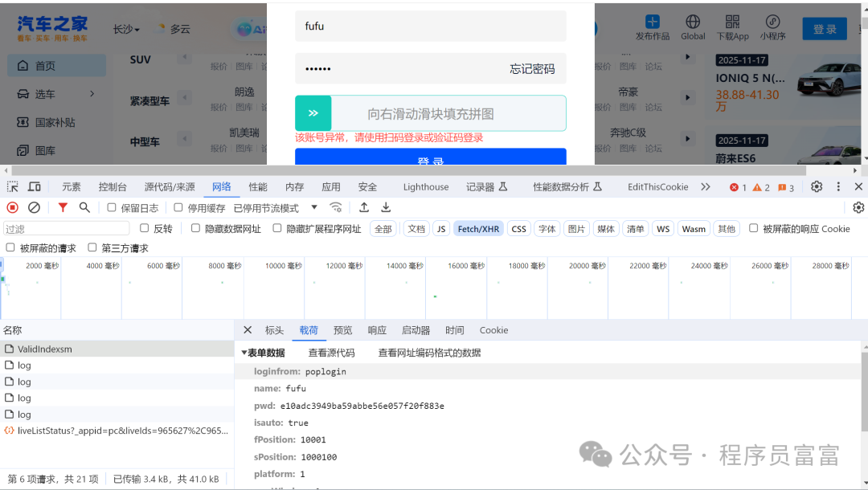Image resolution: width=868 pixels, height=490 pixels.
Task: Select the 全部 type filter
Action: (x=383, y=229)
